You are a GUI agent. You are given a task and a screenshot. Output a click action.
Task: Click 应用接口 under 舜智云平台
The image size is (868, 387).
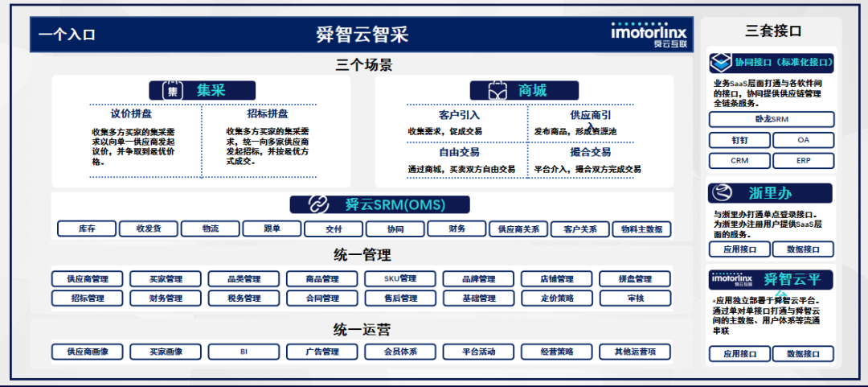(739, 354)
